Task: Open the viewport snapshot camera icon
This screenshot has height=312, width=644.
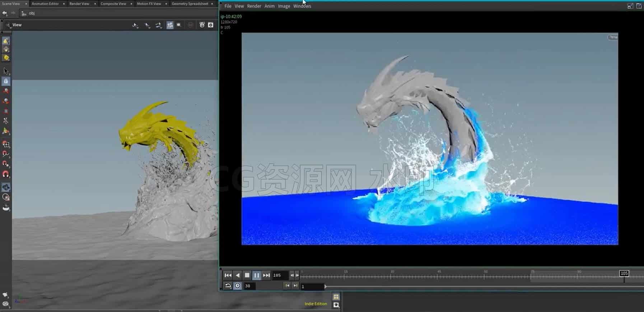Action: [211, 25]
